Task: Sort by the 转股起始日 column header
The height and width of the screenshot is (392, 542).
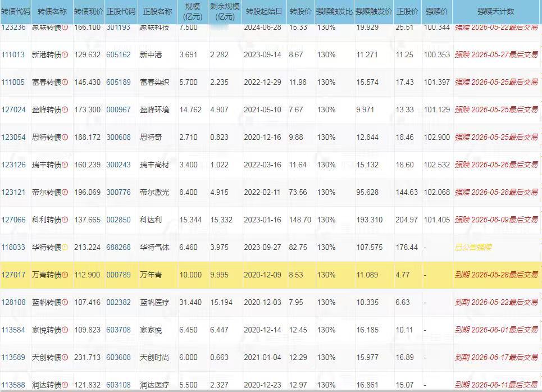Action: (x=264, y=11)
